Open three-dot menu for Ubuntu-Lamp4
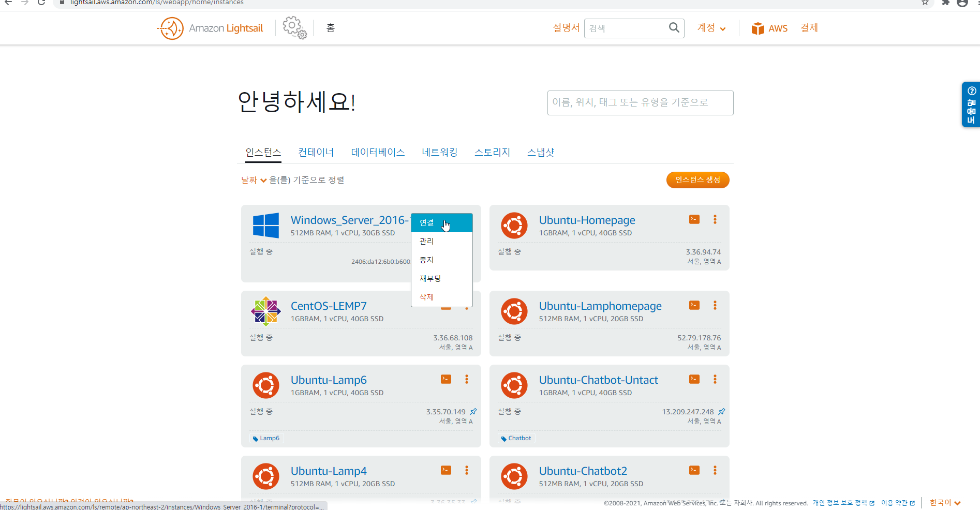 click(467, 470)
